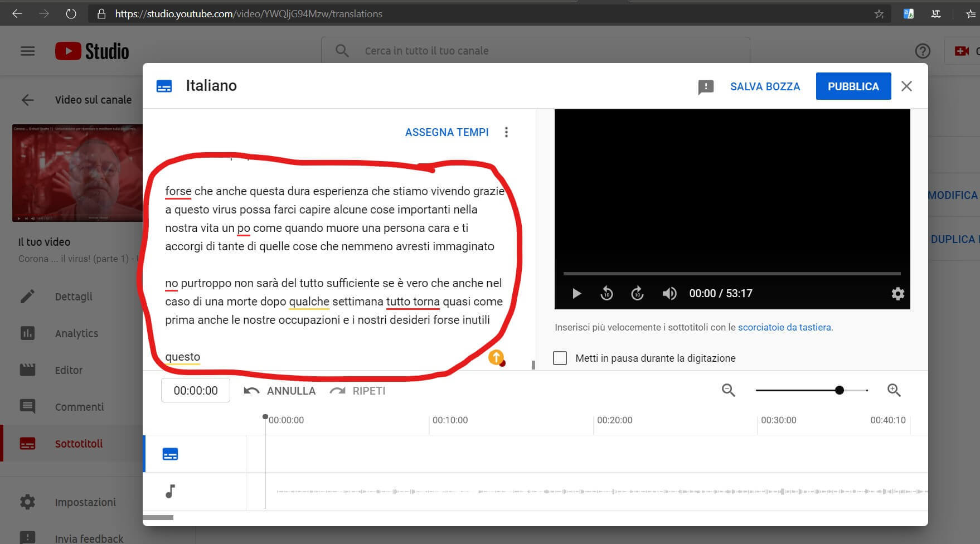Play the video in the subtitle preview

(x=576, y=293)
